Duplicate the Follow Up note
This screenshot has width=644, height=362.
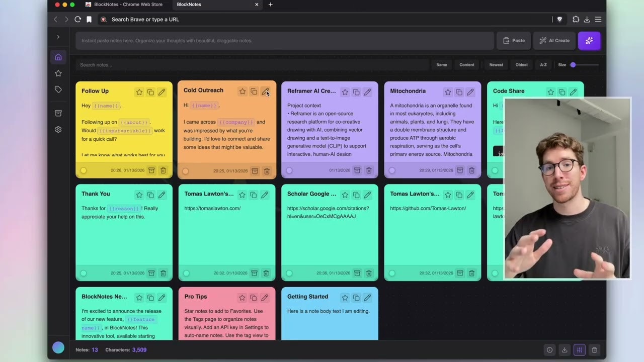pyautogui.click(x=150, y=92)
